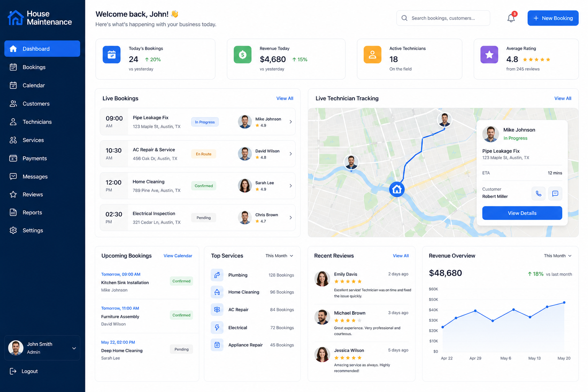Open Customers page in sidebar
This screenshot has width=588, height=392.
[42, 104]
